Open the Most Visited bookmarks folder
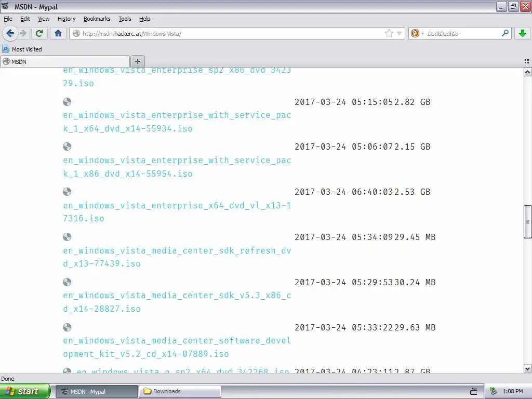532x399 pixels. pyautogui.click(x=22, y=49)
